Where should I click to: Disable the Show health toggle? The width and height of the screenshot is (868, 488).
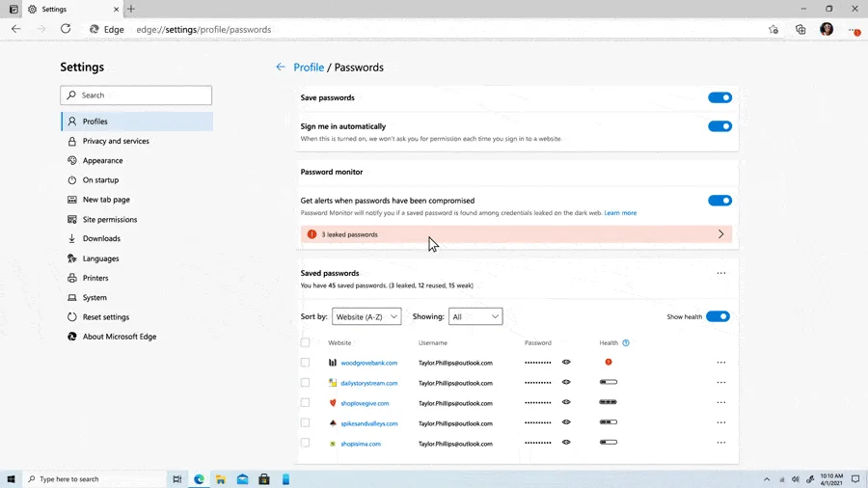(718, 316)
